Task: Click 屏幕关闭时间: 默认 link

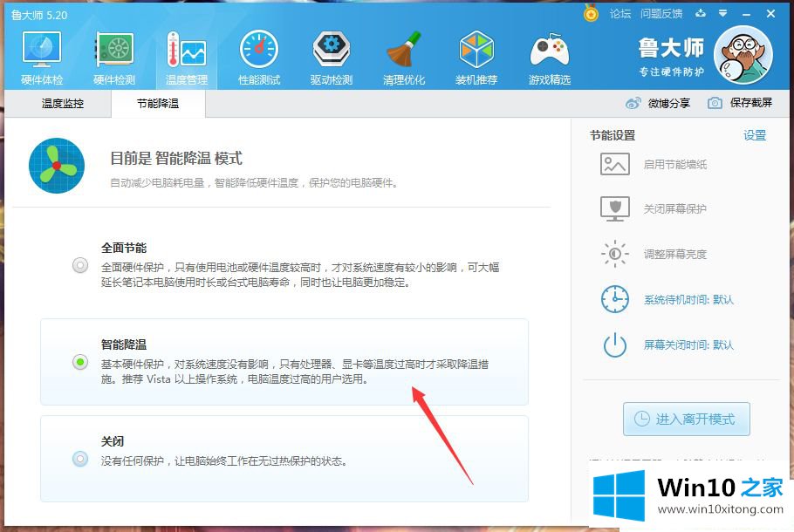Action: (688, 345)
